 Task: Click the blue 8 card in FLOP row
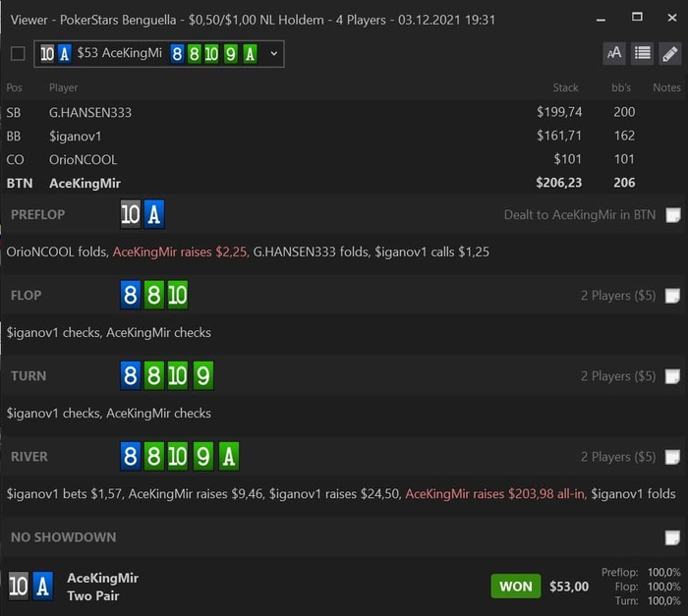pyautogui.click(x=131, y=296)
